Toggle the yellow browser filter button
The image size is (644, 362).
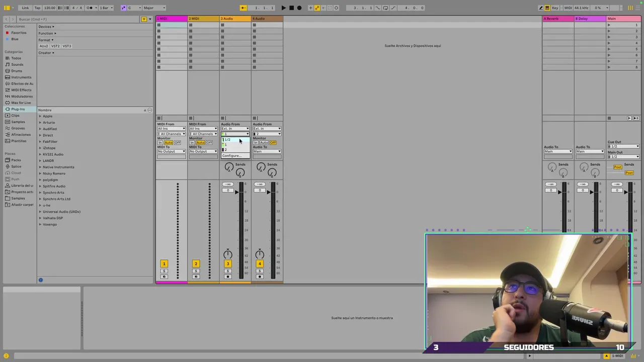[144, 19]
